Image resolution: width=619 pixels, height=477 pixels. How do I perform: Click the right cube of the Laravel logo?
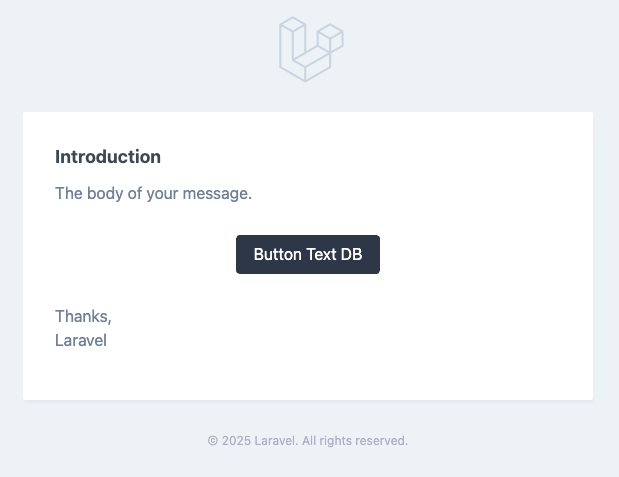[330, 40]
